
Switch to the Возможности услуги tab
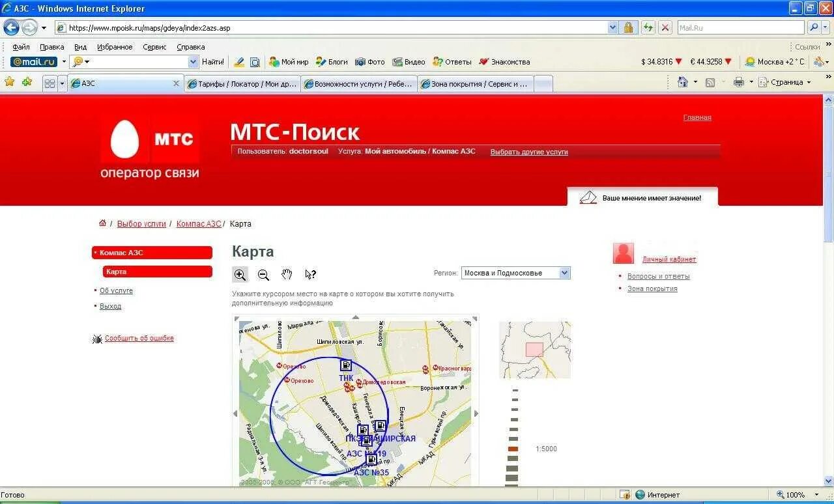click(359, 83)
